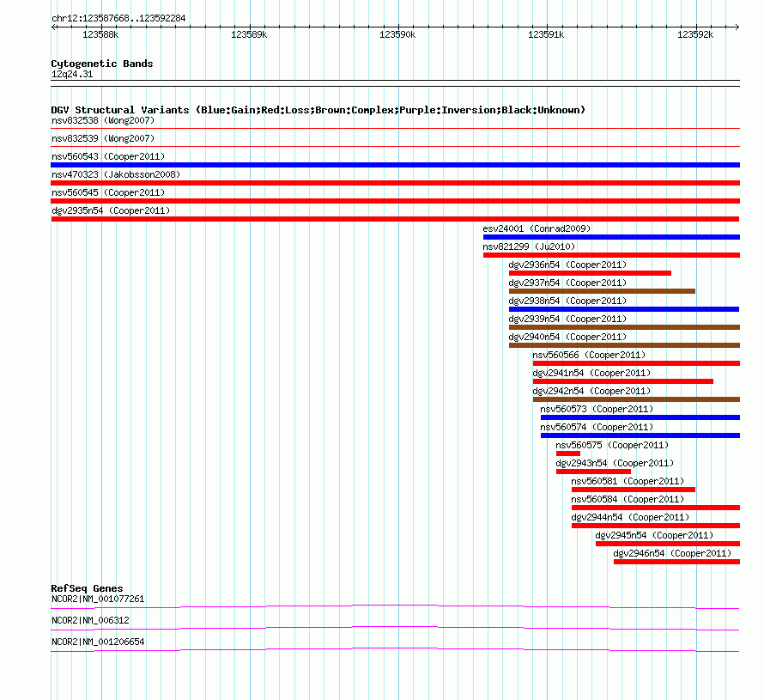
Task: Click the dgv2945n54 (Cooper2011) label
Action: (654, 535)
